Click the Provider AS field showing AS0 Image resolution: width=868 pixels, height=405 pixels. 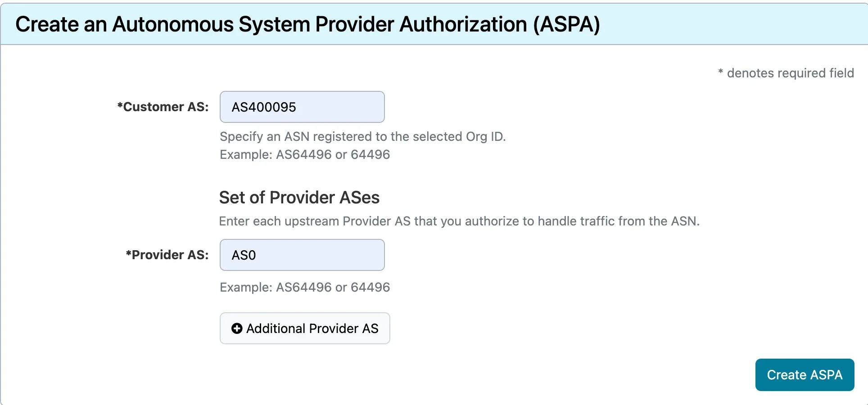click(x=302, y=255)
